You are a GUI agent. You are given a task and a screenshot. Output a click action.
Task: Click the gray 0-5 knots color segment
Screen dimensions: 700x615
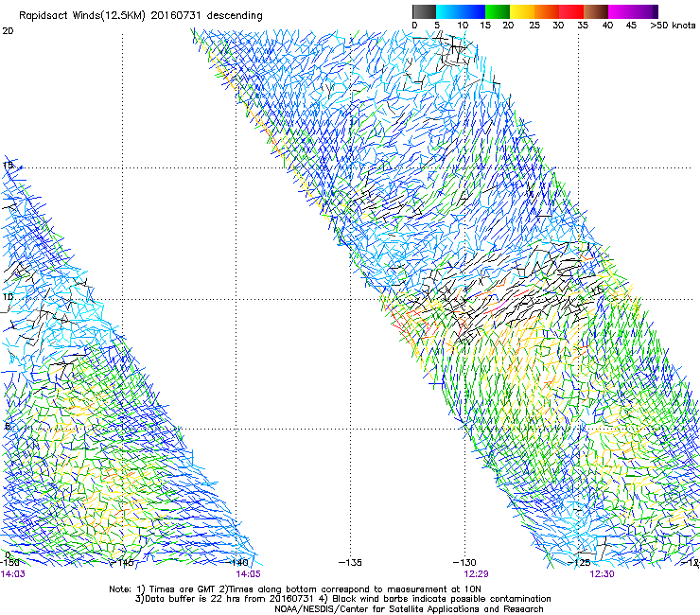(424, 11)
